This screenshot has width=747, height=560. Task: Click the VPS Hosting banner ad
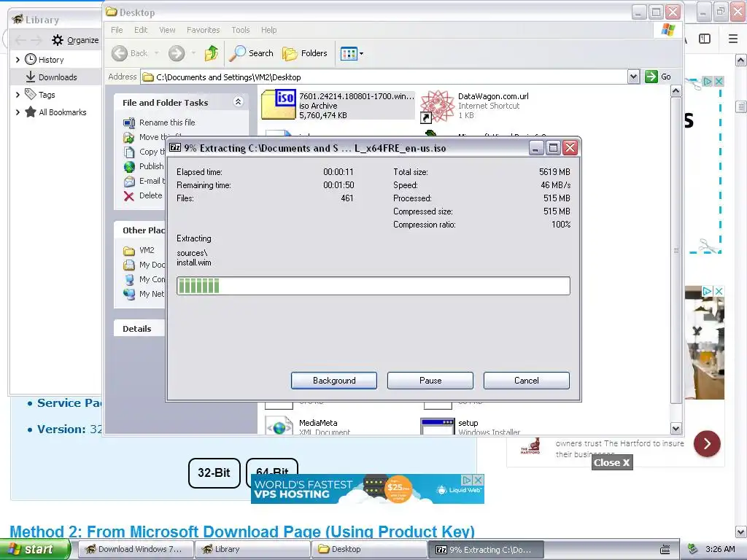pyautogui.click(x=367, y=489)
